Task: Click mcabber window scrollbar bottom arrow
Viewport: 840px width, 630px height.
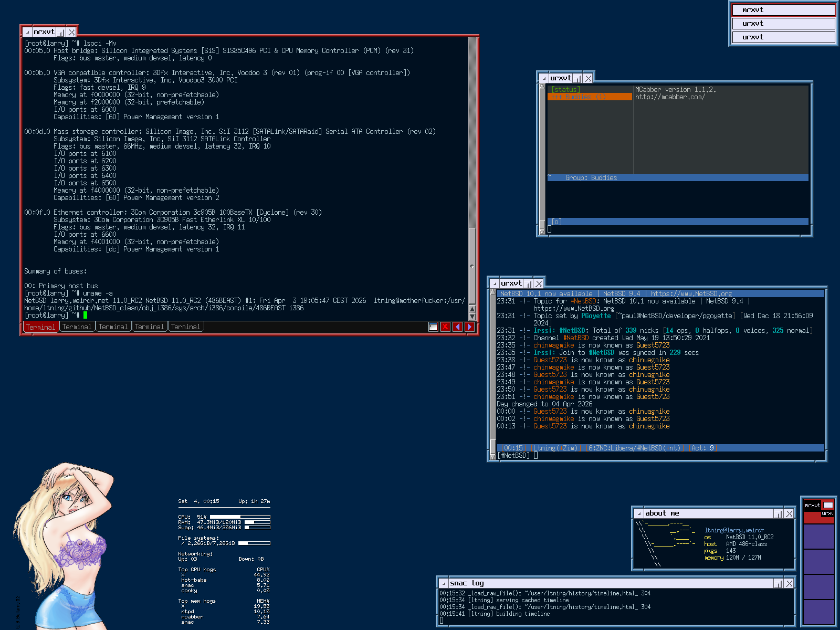Action: 542,231
